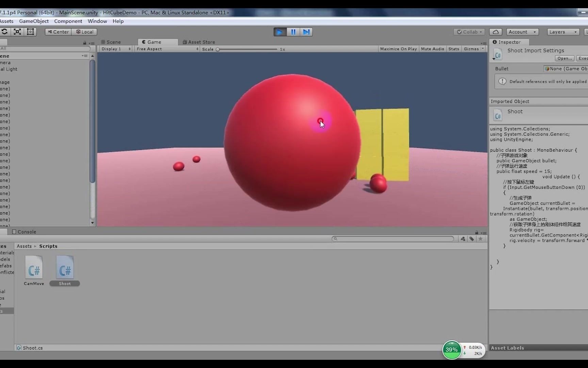Click the Shoot C# script icon in the Inspector header
The height and width of the screenshot is (368, 588).
(497, 55)
